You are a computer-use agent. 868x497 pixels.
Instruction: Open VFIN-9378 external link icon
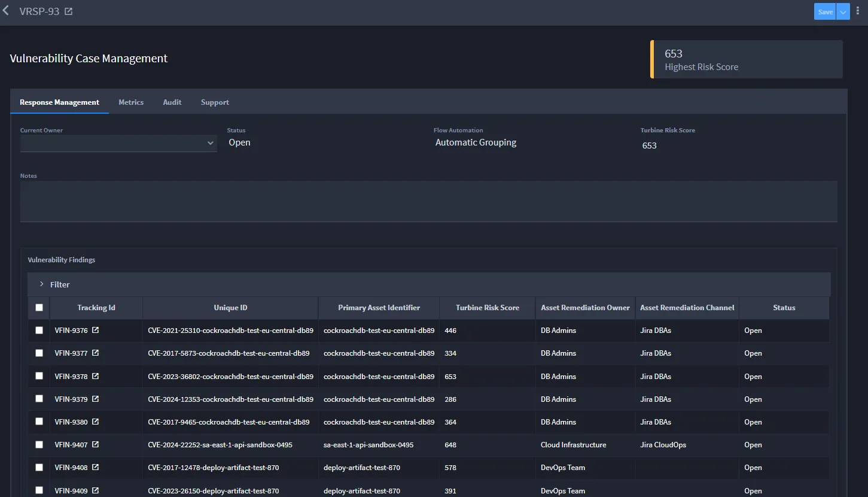pyautogui.click(x=96, y=376)
